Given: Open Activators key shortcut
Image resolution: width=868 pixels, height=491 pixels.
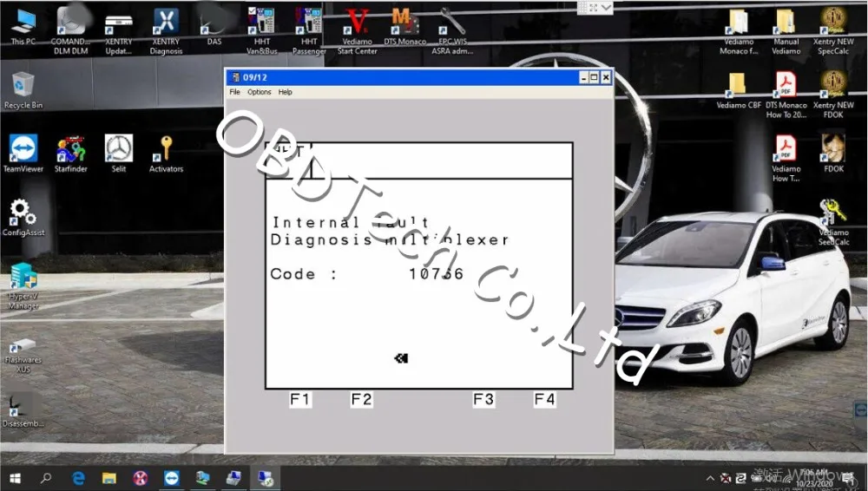Looking at the screenshot, I should (166, 154).
